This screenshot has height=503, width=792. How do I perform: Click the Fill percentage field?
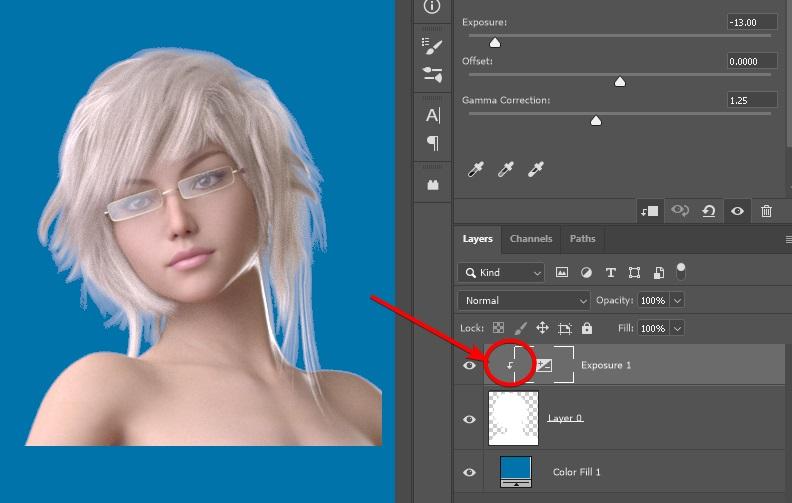pyautogui.click(x=653, y=328)
